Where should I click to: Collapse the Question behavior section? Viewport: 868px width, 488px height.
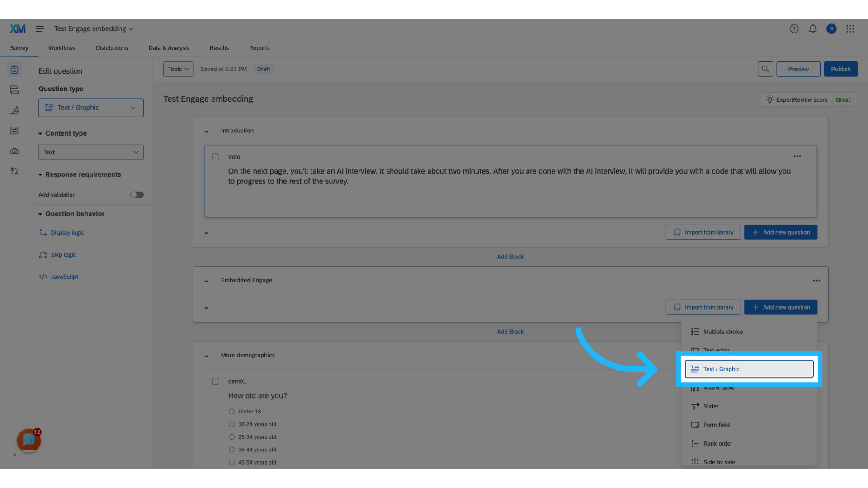(x=40, y=214)
